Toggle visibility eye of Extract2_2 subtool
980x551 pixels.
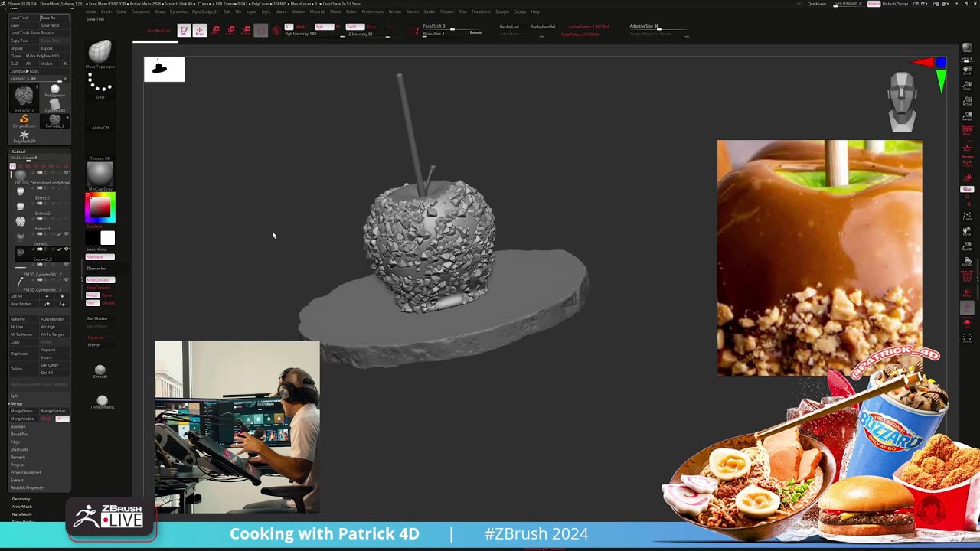[66, 249]
